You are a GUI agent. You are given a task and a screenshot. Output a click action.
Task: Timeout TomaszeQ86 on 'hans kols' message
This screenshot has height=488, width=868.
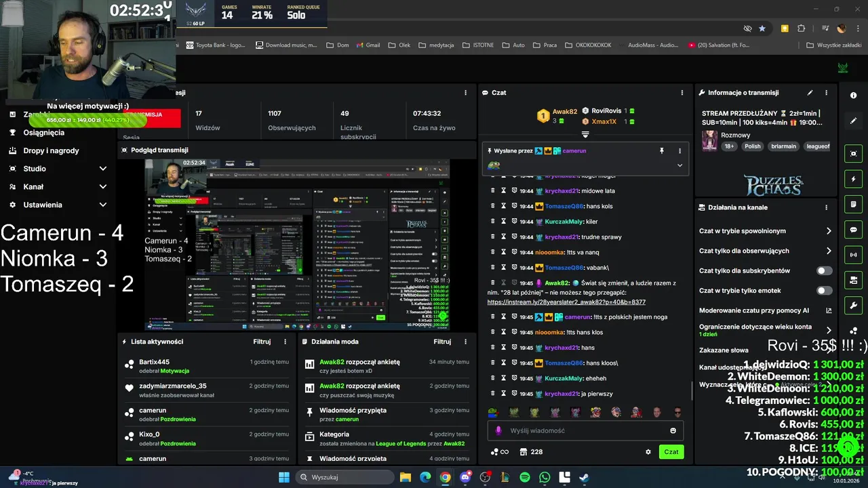[x=504, y=206]
